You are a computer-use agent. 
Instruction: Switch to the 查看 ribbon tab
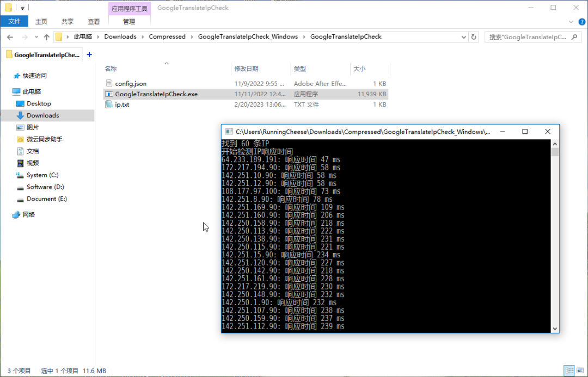[x=94, y=22]
